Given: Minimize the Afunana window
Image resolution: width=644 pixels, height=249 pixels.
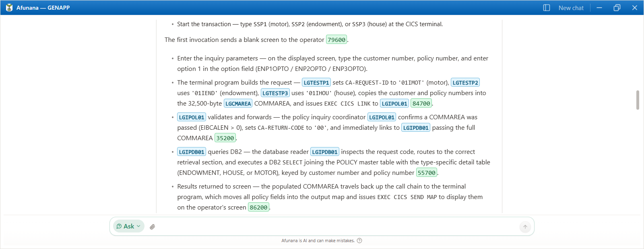Looking at the screenshot, I should [599, 8].
